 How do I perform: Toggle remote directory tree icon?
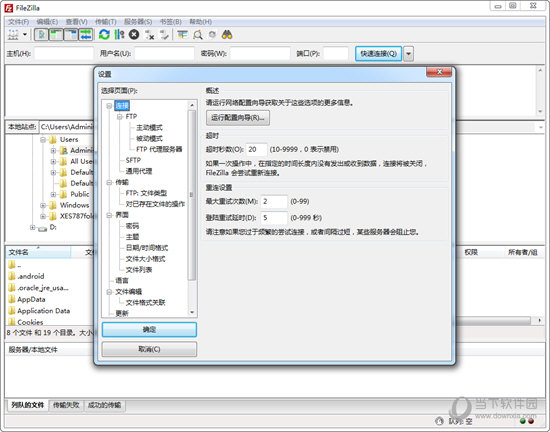point(71,35)
